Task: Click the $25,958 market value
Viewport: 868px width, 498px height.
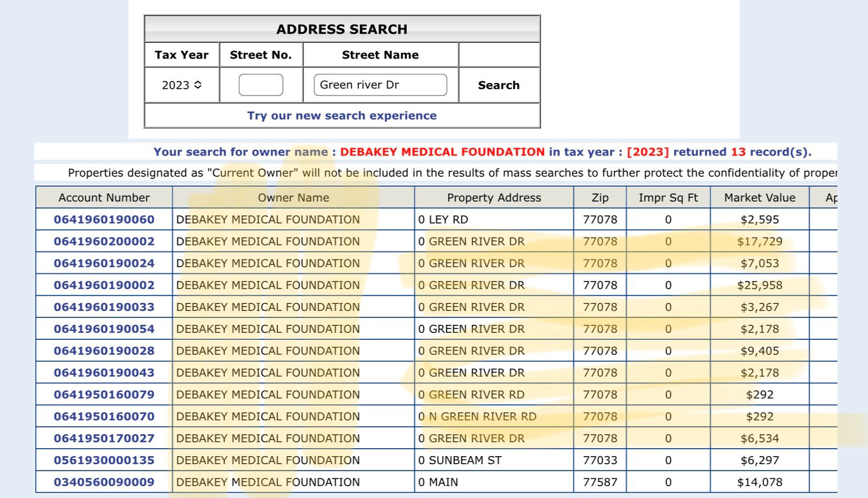Action: pyautogui.click(x=760, y=285)
